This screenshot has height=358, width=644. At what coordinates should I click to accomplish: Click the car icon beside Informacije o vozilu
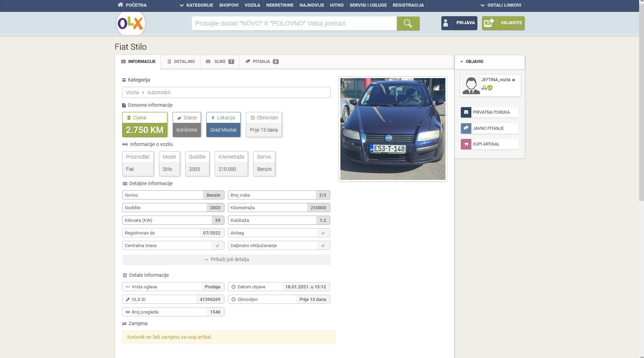coord(125,144)
